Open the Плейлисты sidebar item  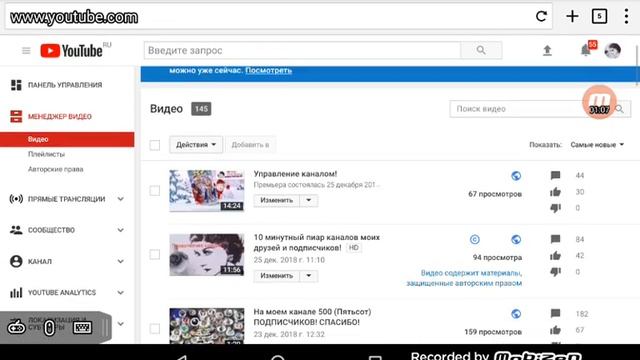pyautogui.click(x=47, y=154)
